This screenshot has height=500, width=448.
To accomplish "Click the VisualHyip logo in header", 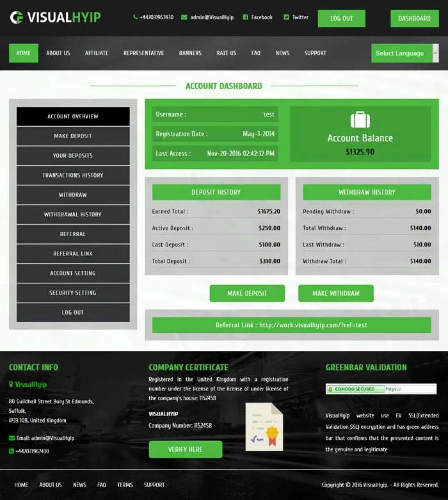I will click(x=55, y=17).
